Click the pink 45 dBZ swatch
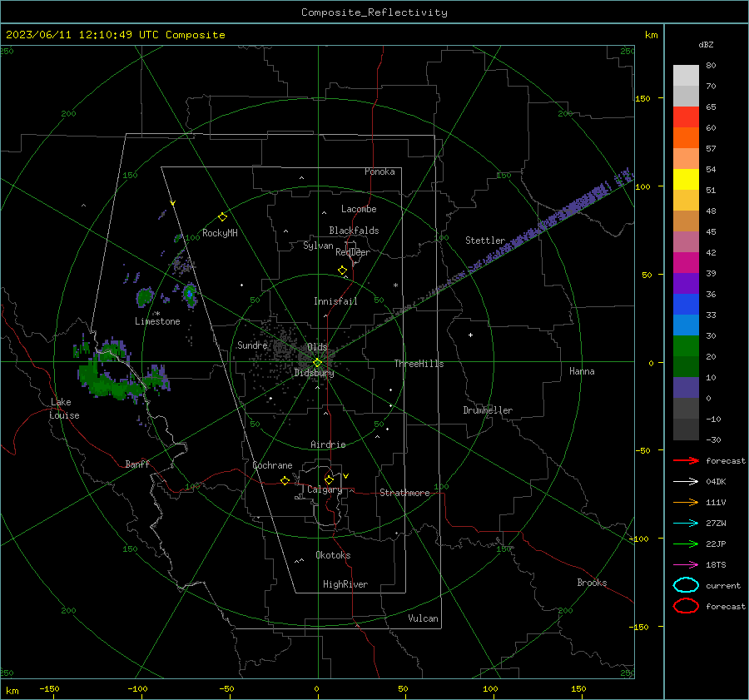This screenshot has height=700, width=749. pyautogui.click(x=686, y=241)
